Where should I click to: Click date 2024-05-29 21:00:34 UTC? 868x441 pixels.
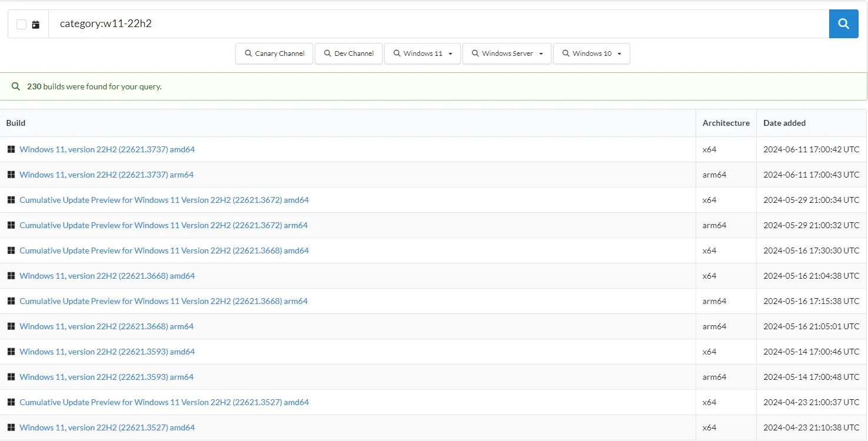pos(811,200)
